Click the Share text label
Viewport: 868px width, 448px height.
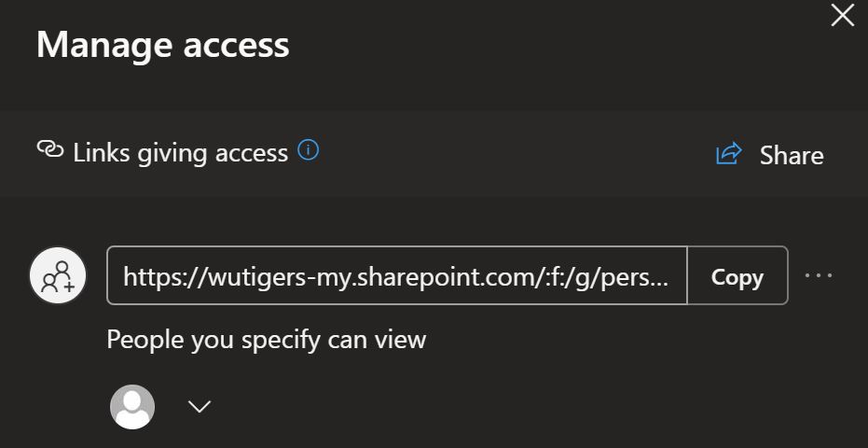(791, 155)
